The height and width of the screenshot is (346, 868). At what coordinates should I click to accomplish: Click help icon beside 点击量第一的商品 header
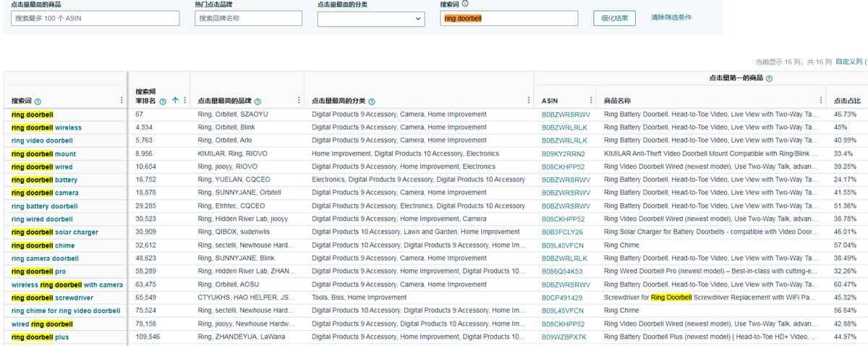pyautogui.click(x=769, y=78)
